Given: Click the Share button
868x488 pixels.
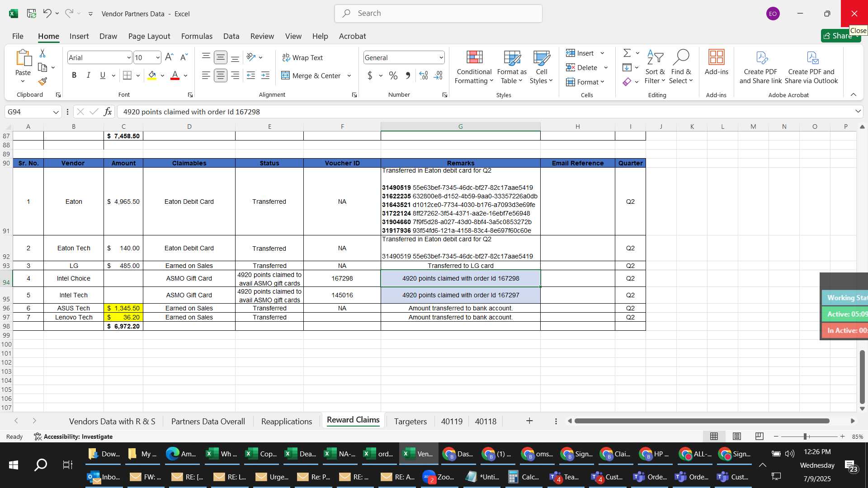Looking at the screenshot, I should coord(841,36).
